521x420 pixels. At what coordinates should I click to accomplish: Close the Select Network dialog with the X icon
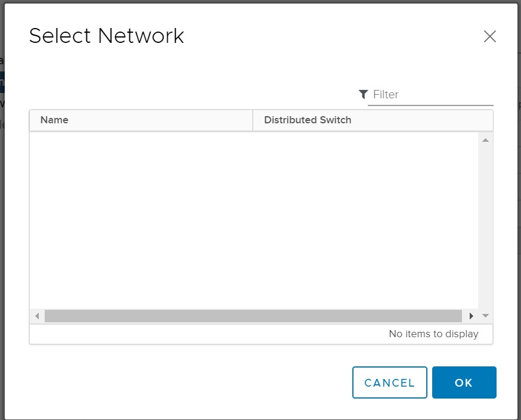coord(489,36)
